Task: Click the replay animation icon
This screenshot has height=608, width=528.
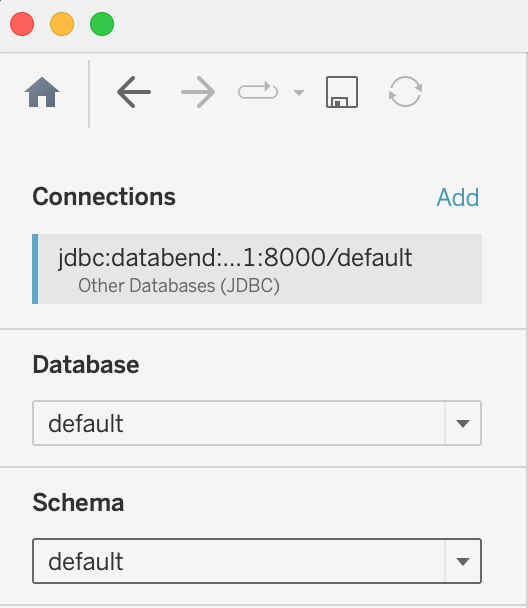Action: [x=258, y=91]
